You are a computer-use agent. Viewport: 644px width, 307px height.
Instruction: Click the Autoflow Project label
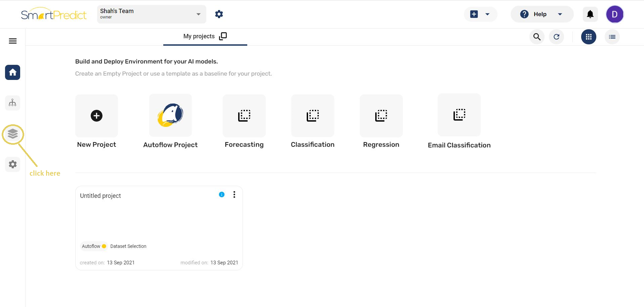point(170,145)
